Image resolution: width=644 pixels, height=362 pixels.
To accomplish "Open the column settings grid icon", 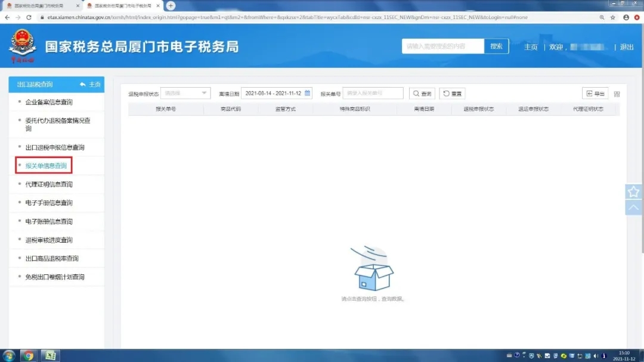I will [x=617, y=94].
